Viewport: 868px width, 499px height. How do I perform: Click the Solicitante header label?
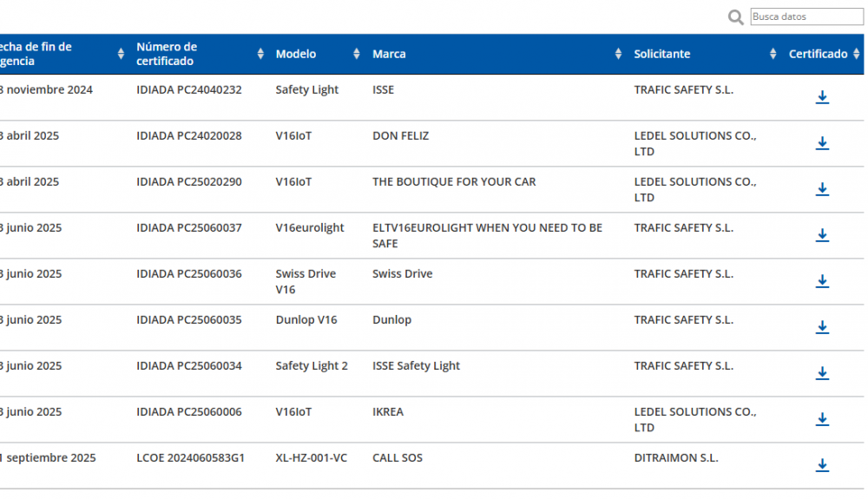(x=662, y=54)
